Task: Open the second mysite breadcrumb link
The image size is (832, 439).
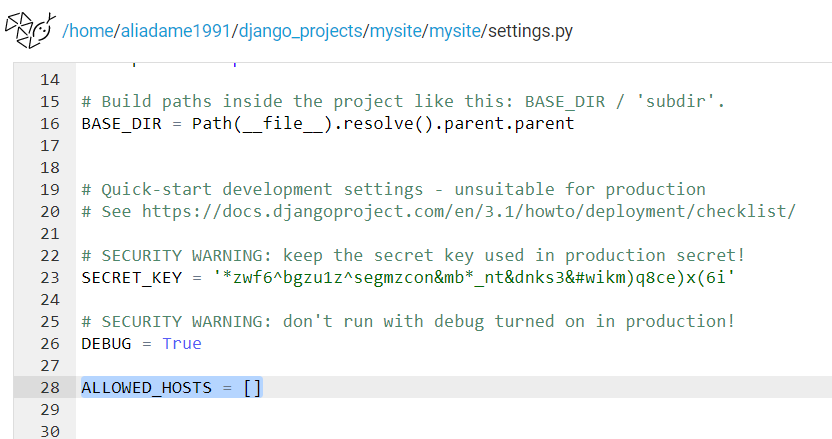Action: 455,31
